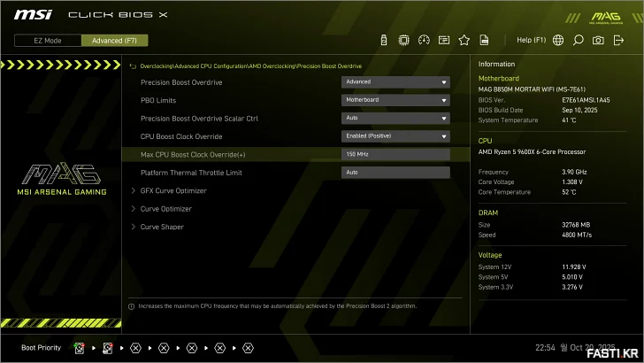Click the MSI logo in header
The height and width of the screenshot is (363, 644).
click(33, 15)
